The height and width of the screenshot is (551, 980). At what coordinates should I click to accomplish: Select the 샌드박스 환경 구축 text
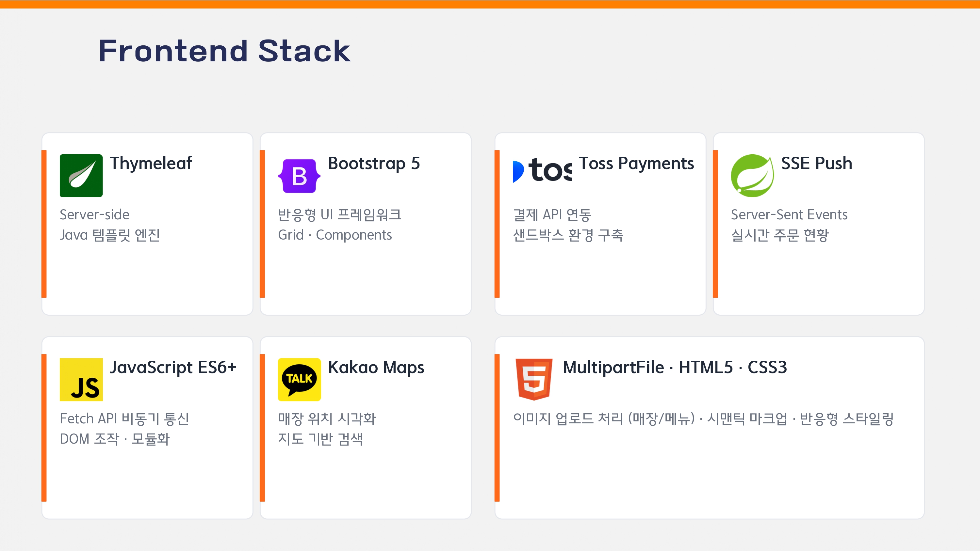pos(568,235)
